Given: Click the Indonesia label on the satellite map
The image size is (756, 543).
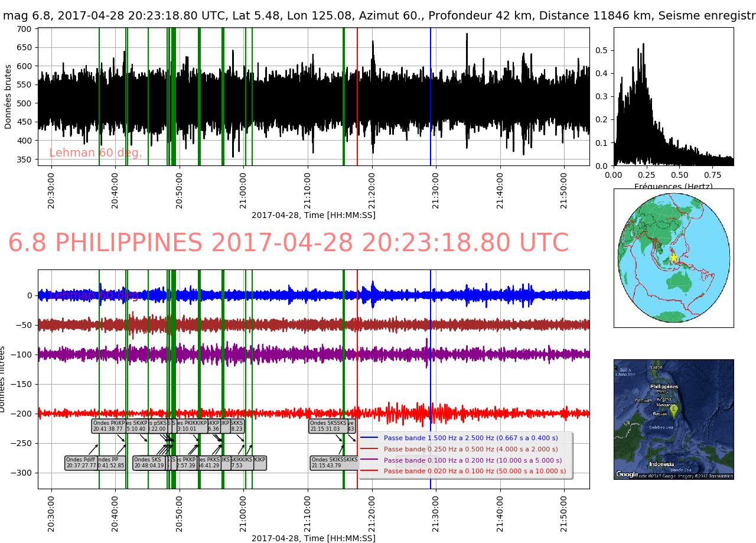Looking at the screenshot, I should [661, 464].
